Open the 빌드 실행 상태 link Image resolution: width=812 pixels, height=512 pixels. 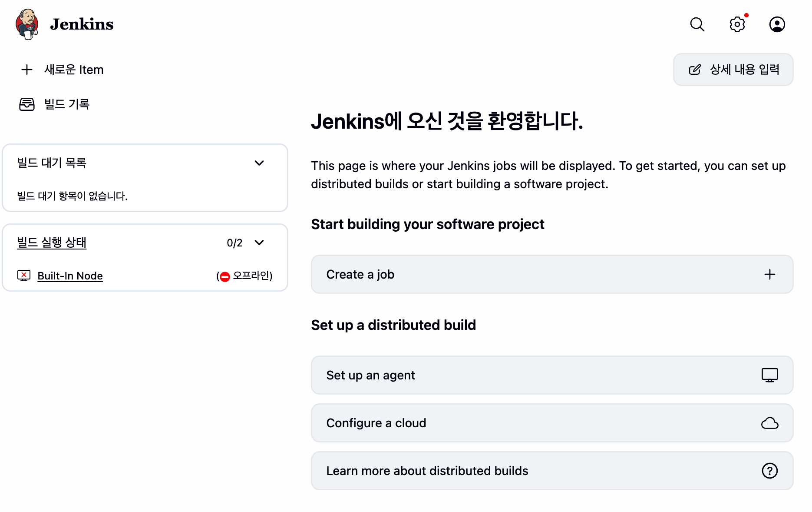[52, 243]
